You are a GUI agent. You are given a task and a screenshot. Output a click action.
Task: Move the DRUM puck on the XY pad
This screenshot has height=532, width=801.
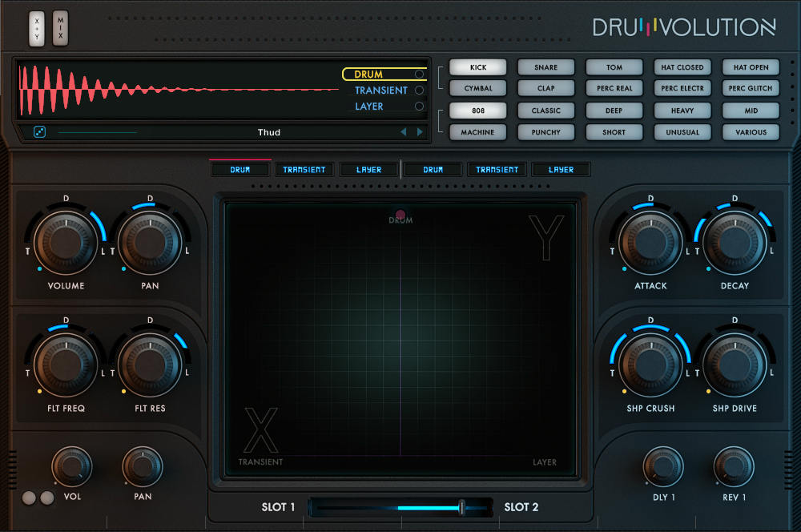tap(400, 214)
